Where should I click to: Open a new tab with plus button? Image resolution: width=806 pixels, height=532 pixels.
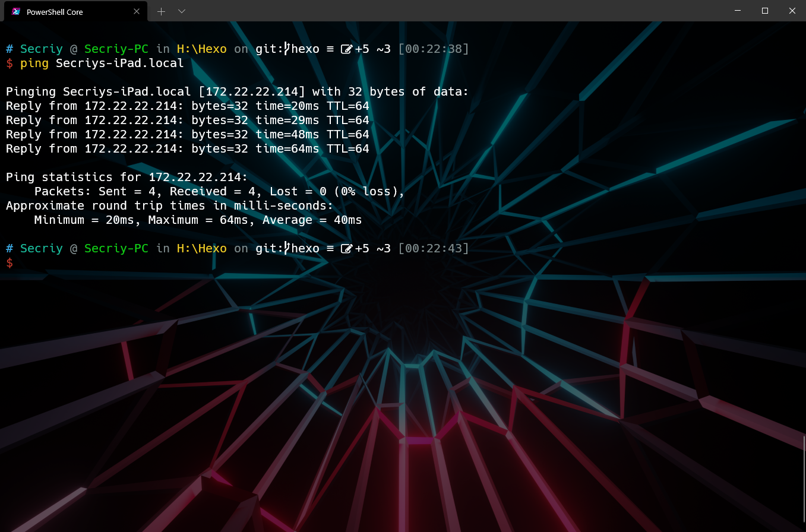(x=161, y=11)
